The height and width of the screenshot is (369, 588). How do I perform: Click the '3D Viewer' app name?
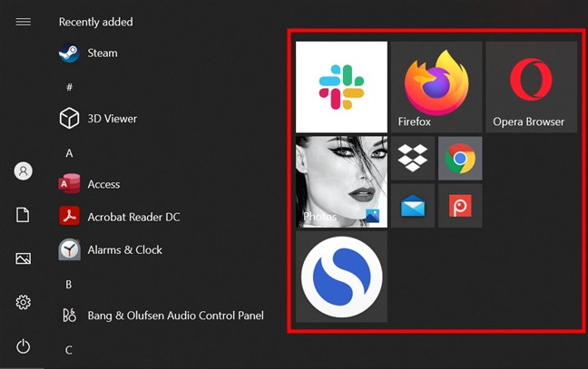pyautogui.click(x=113, y=119)
